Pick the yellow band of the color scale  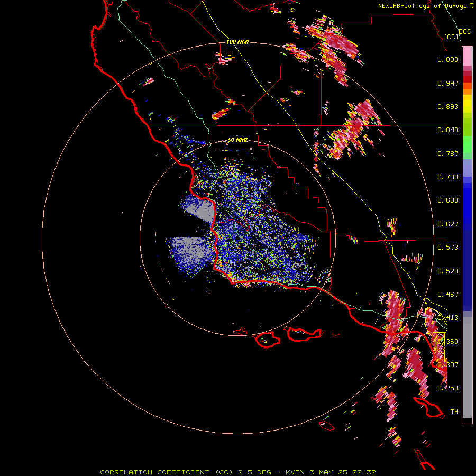pos(467,104)
